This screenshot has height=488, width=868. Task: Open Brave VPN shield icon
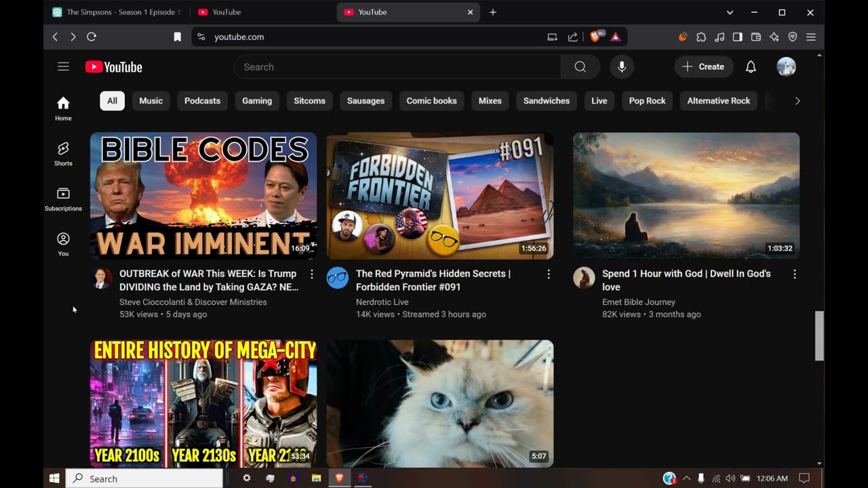coord(792,37)
